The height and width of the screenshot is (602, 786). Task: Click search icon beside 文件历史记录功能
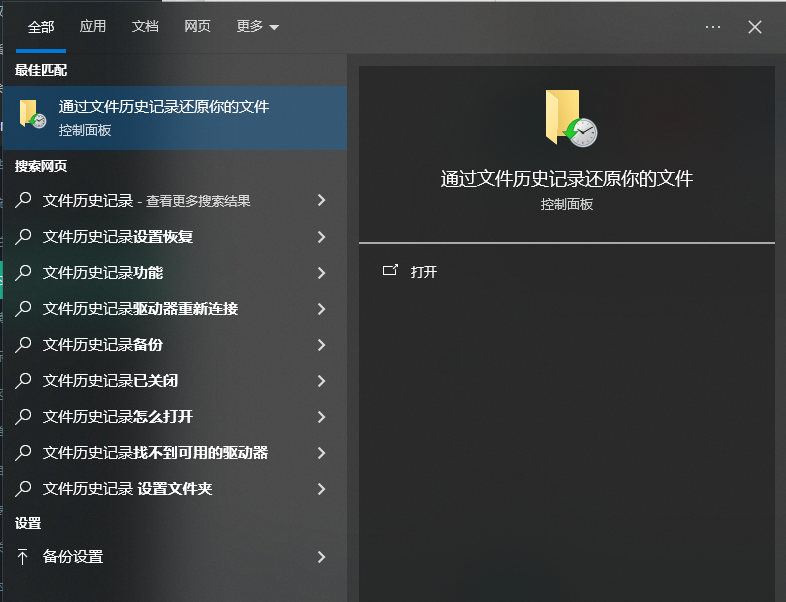pyautogui.click(x=23, y=273)
